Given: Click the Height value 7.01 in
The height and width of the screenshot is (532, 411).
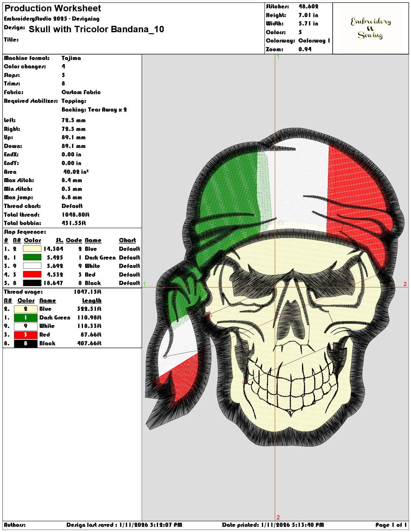Looking at the screenshot, I should (x=308, y=15).
